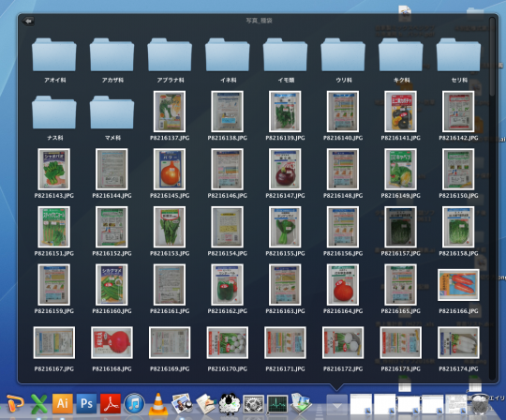506x420 pixels.
Task: Select thumbnail P8216145.JPG with onion
Action: coord(170,169)
